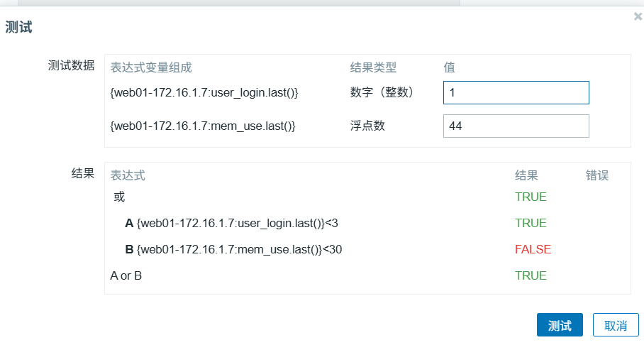Viewport: 644px width, 345px height.
Task: Run the expression with the blue 测试 button
Action: point(560,325)
